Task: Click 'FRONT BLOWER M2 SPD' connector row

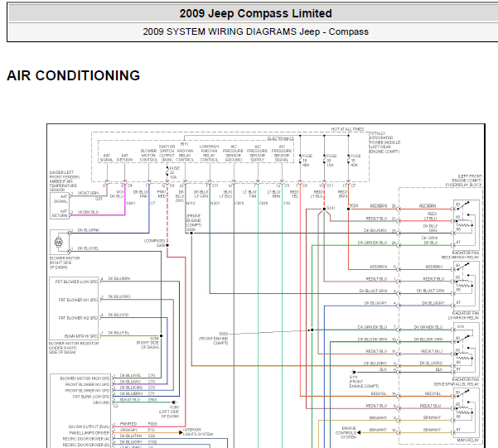Action: click(x=87, y=384)
